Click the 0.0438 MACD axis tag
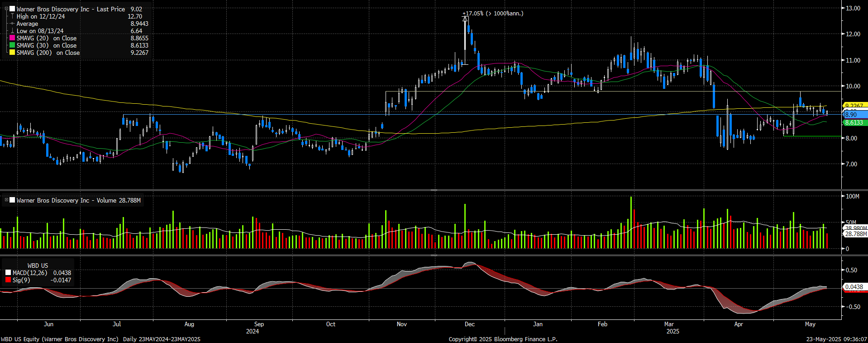This screenshot has width=868, height=343. coord(854,287)
